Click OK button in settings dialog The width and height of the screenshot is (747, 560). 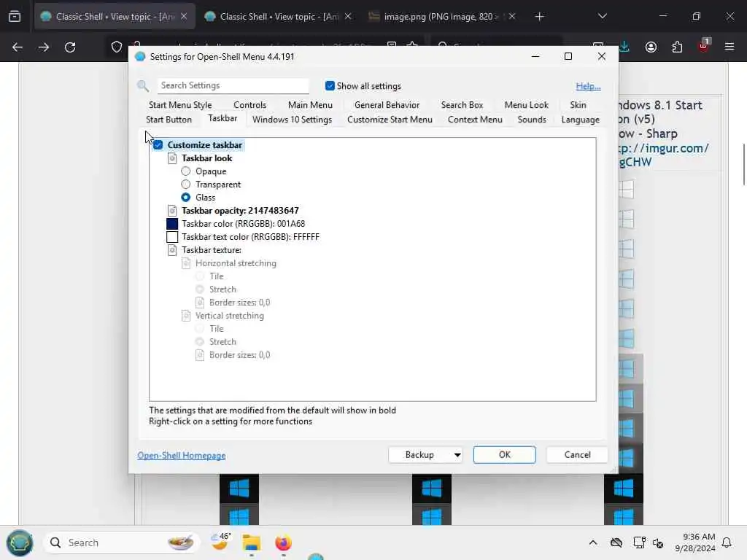505,455
